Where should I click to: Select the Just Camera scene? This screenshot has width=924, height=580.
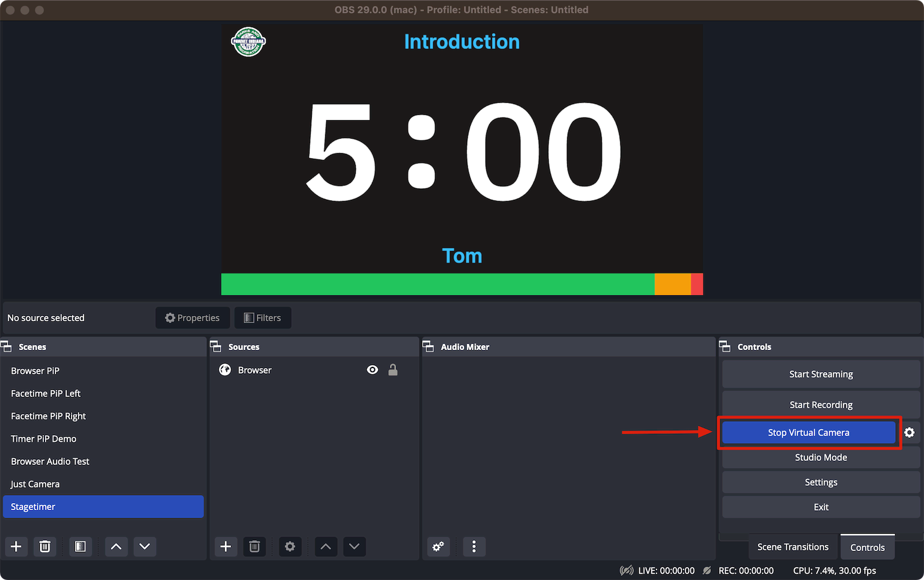(x=35, y=484)
